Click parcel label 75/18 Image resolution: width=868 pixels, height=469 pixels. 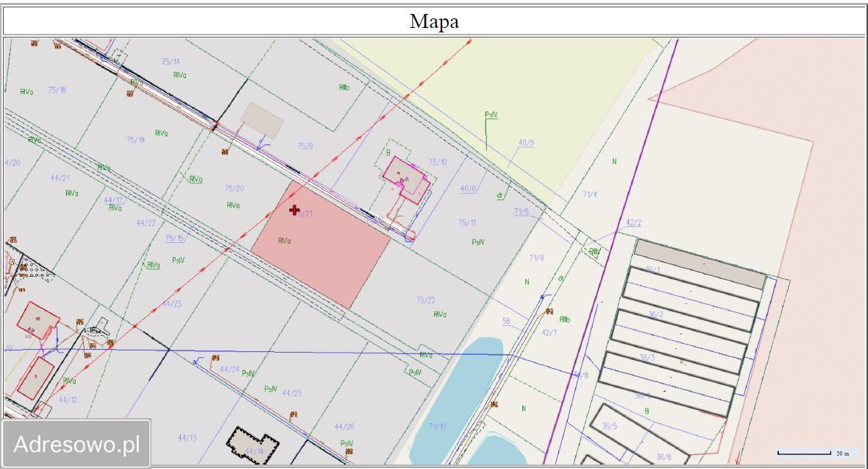coord(57,90)
